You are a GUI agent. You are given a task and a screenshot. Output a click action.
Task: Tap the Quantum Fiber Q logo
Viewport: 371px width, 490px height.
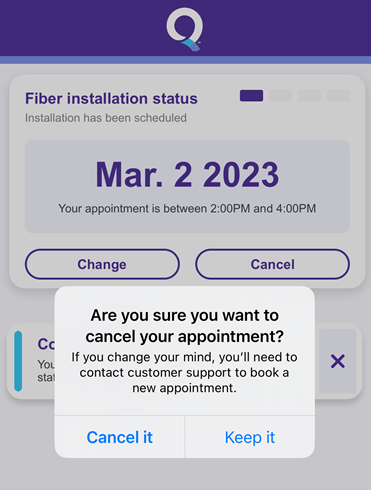point(185,29)
